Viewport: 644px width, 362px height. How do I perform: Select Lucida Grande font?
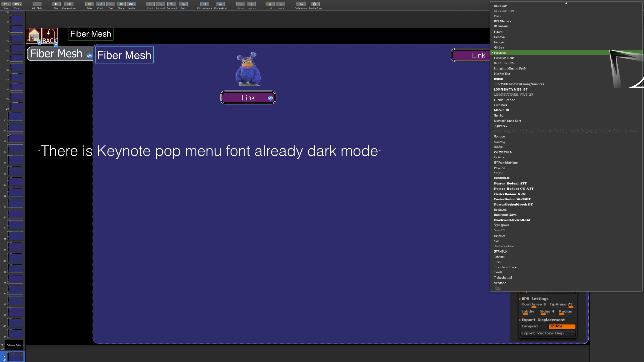tap(566, 100)
